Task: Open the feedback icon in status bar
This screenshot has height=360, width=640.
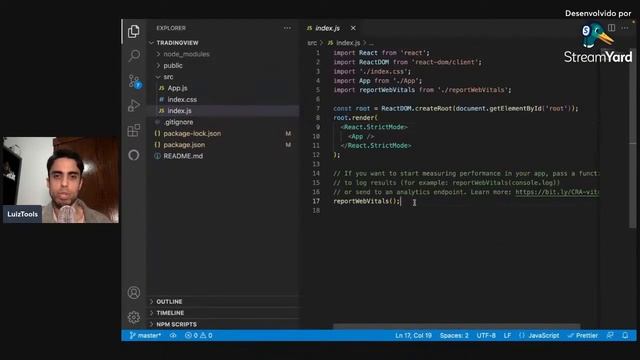Action: point(610,336)
